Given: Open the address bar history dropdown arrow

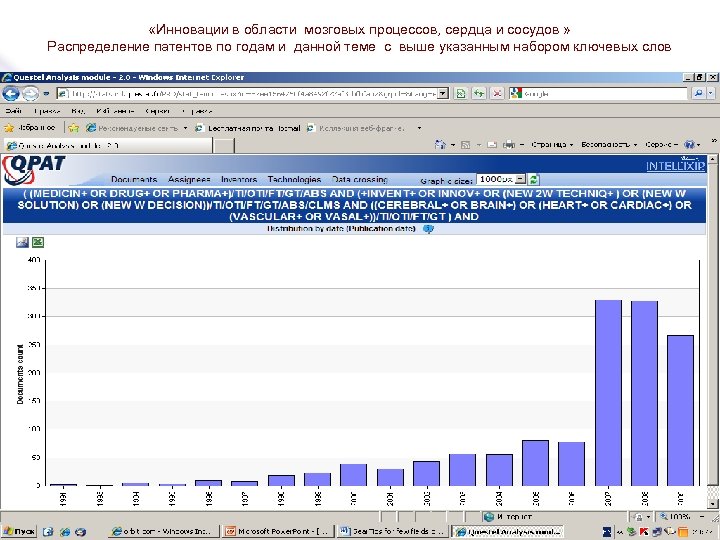Looking at the screenshot, I should pyautogui.click(x=443, y=94).
